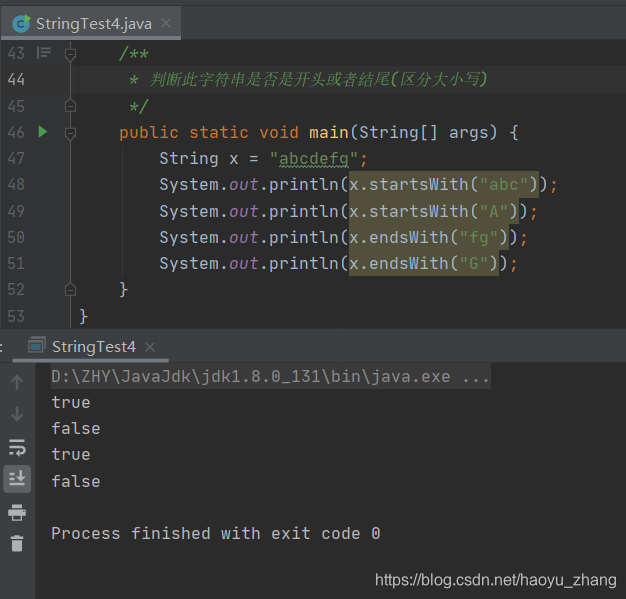
Task: Select the StringTest4 run console tab
Action: click(x=90, y=347)
